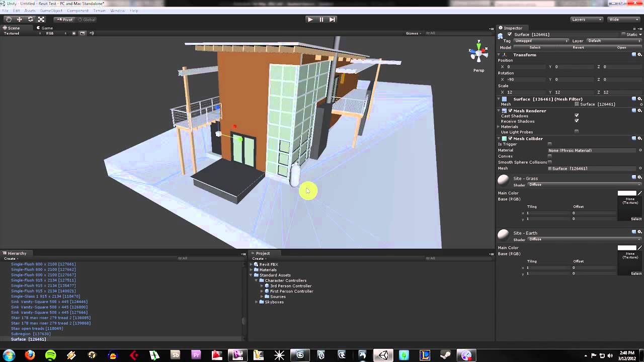
Task: Open Mesh Renderer gear settings
Action: 639,111
